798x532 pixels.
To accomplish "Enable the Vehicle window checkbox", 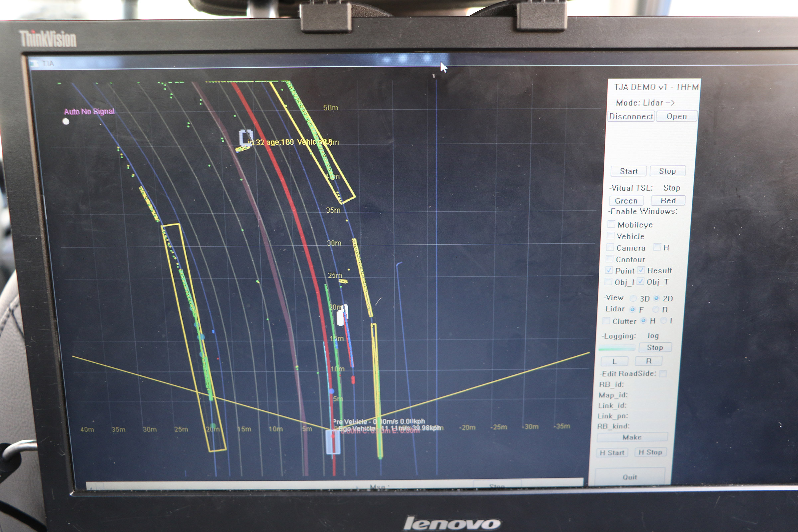I will (x=610, y=236).
